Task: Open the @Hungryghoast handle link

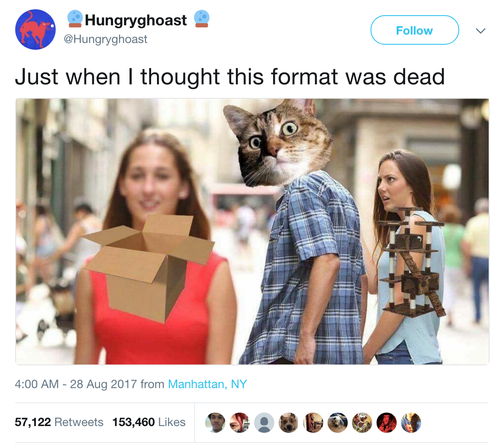Action: point(106,39)
